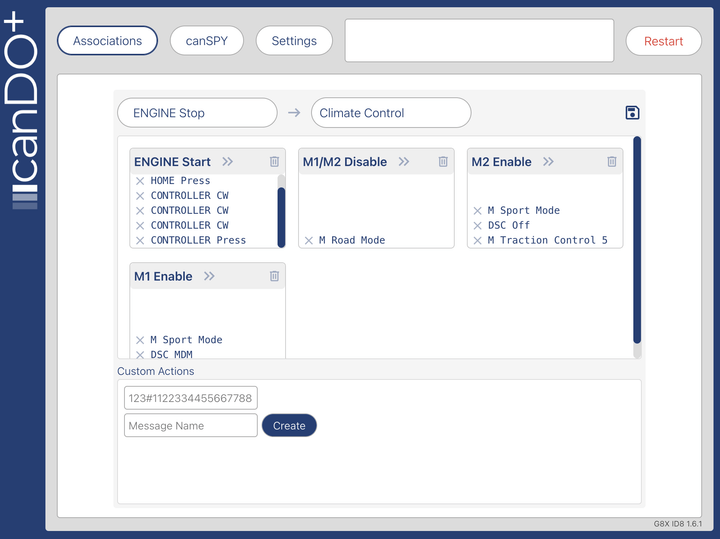Delete the ENGINE Start association card
The image size is (720, 539).
[x=274, y=162]
